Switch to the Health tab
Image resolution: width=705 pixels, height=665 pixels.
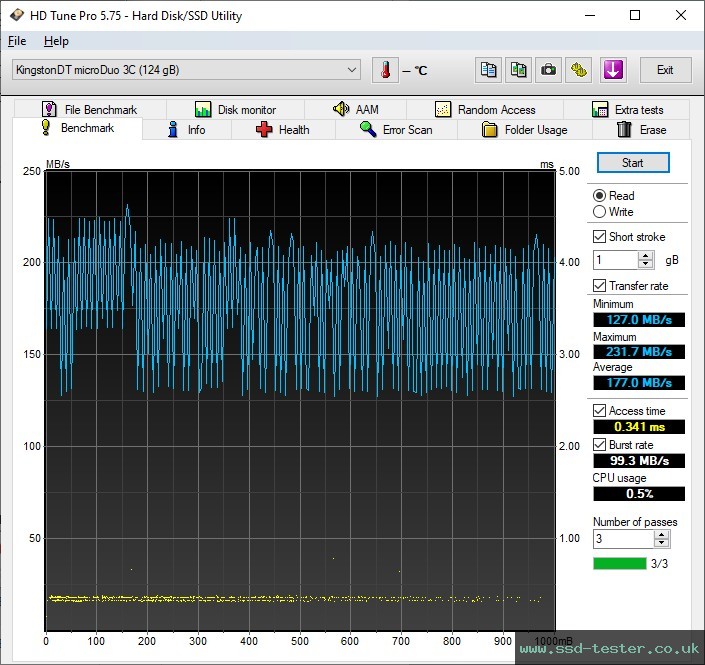tap(283, 130)
